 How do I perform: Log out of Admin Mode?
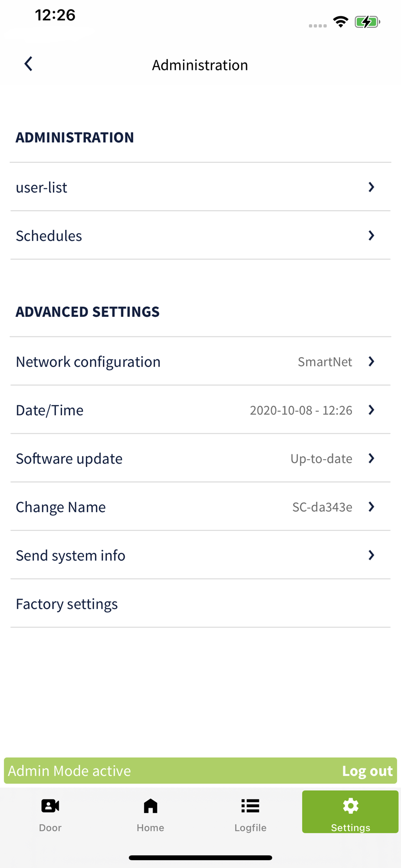(x=367, y=771)
